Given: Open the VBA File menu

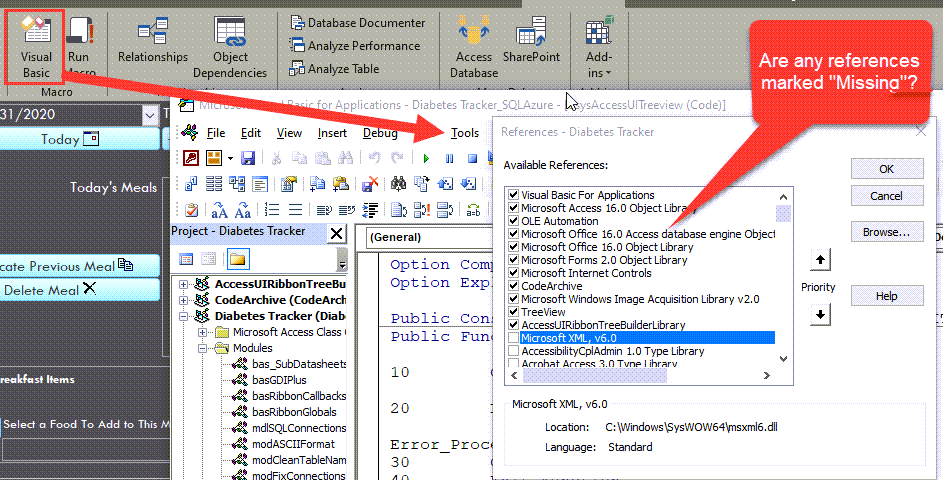Looking at the screenshot, I should tap(216, 133).
